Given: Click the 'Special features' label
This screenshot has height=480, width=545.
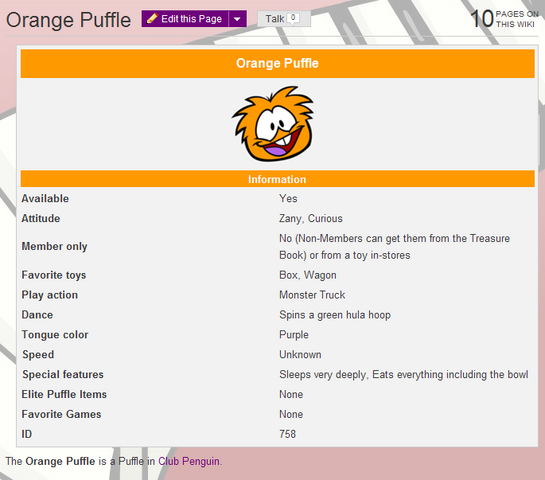Looking at the screenshot, I should (63, 374).
